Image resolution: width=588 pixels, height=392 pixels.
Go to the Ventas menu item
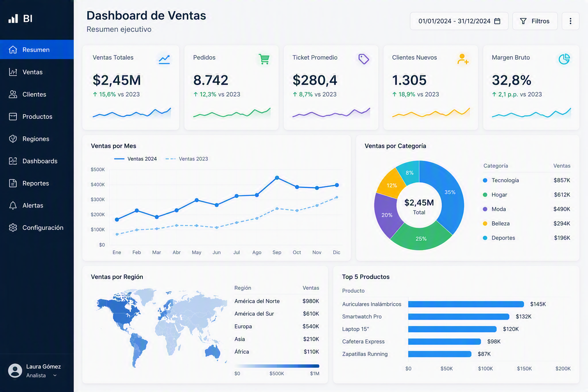(37, 72)
